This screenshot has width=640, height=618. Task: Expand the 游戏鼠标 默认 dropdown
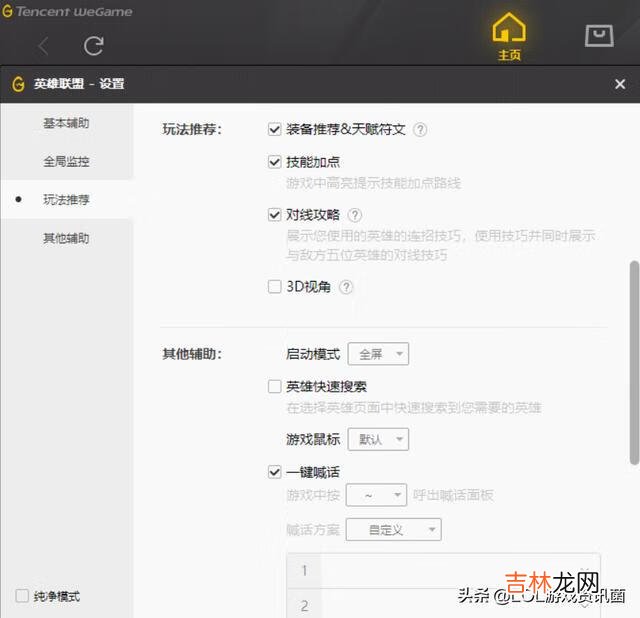378,439
